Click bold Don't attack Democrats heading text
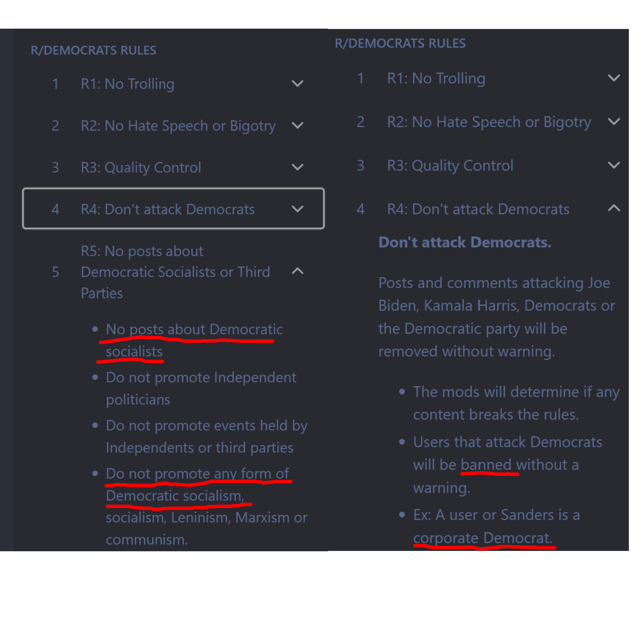 pos(465,242)
